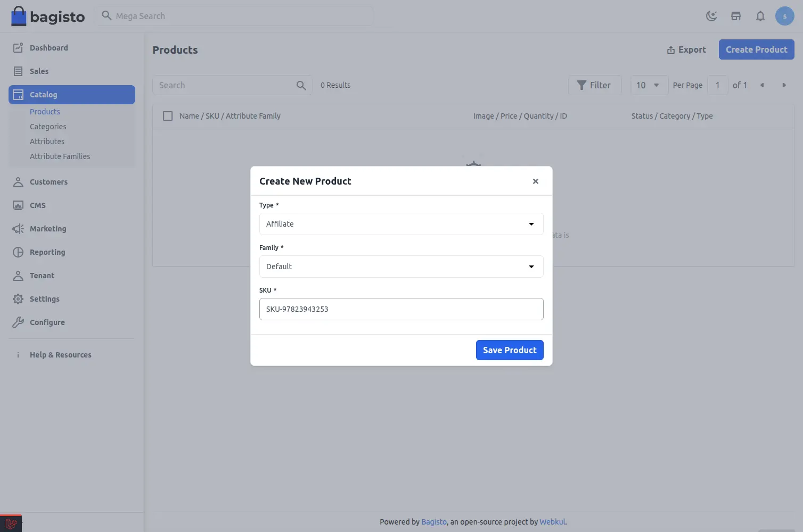The width and height of the screenshot is (803, 532).
Task: Open the notifications bell
Action: tap(760, 16)
